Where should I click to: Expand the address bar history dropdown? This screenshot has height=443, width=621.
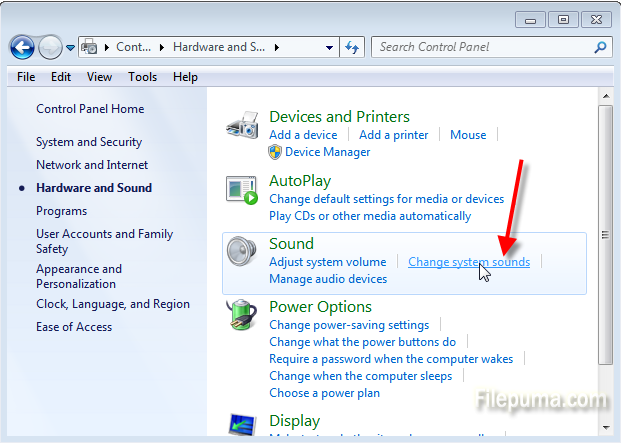329,47
